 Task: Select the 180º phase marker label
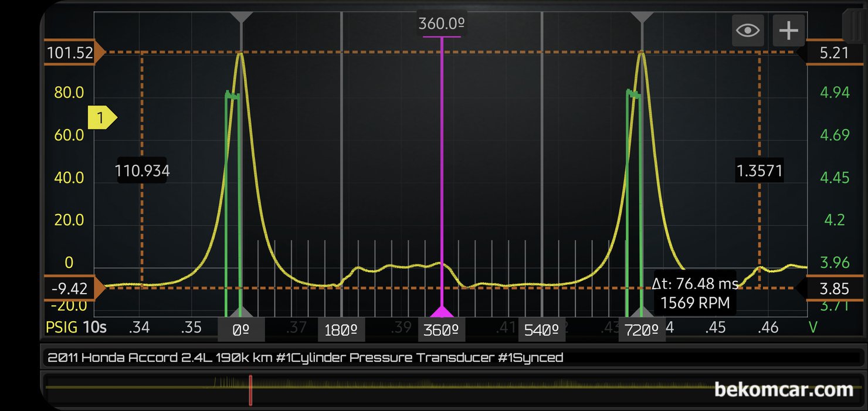[341, 330]
